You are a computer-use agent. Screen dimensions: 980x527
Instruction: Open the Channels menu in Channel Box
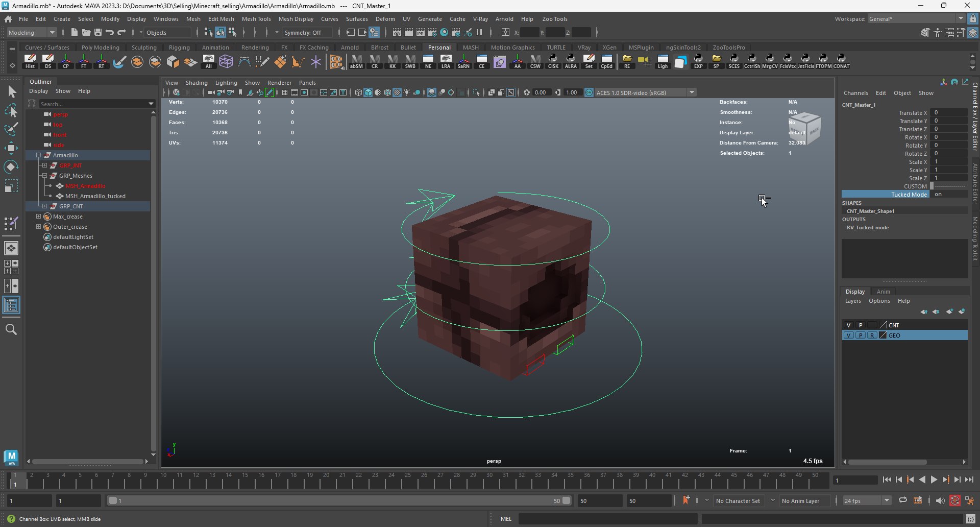click(855, 93)
